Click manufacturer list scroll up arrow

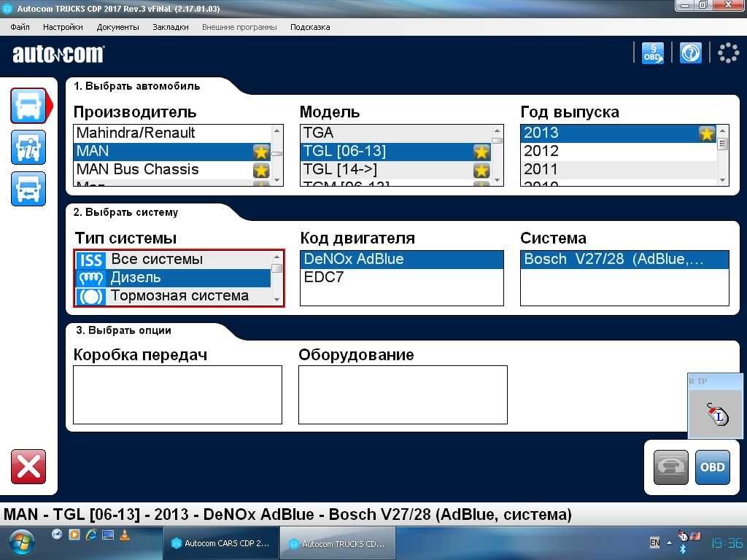tap(276, 131)
